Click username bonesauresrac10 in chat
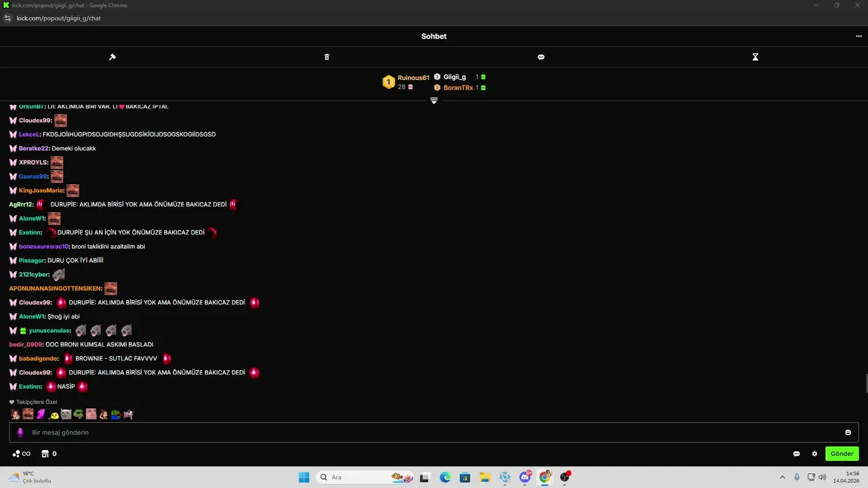Image resolution: width=868 pixels, height=488 pixels. click(44, 247)
